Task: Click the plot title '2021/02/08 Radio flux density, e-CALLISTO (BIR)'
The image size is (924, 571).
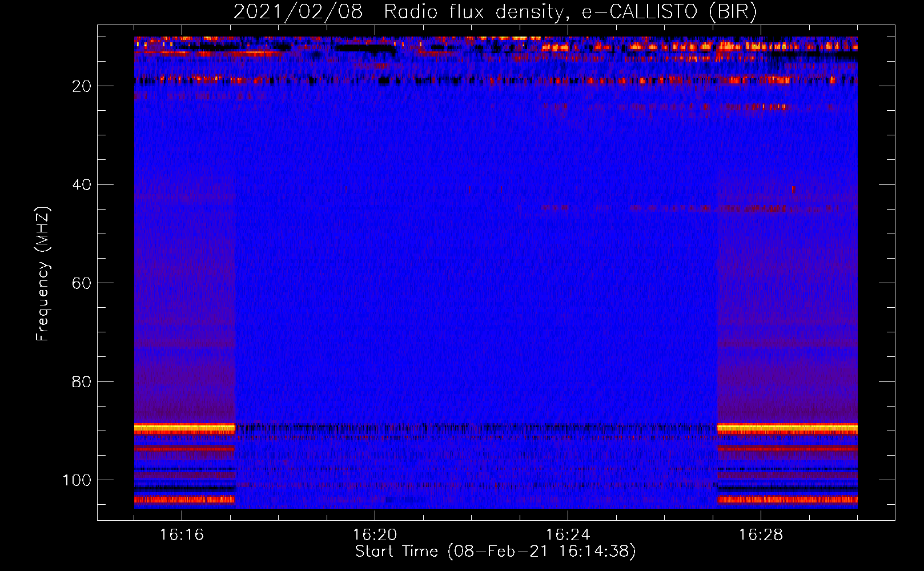Action: tap(495, 12)
